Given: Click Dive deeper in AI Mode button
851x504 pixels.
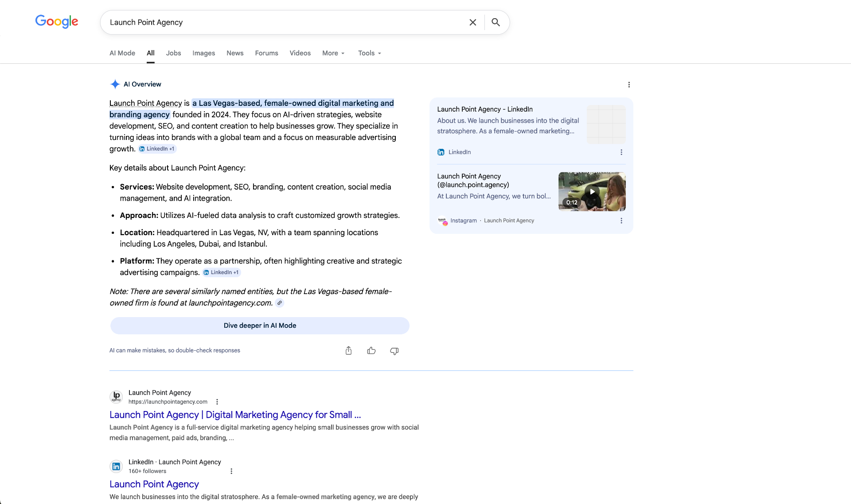Looking at the screenshot, I should point(260,326).
